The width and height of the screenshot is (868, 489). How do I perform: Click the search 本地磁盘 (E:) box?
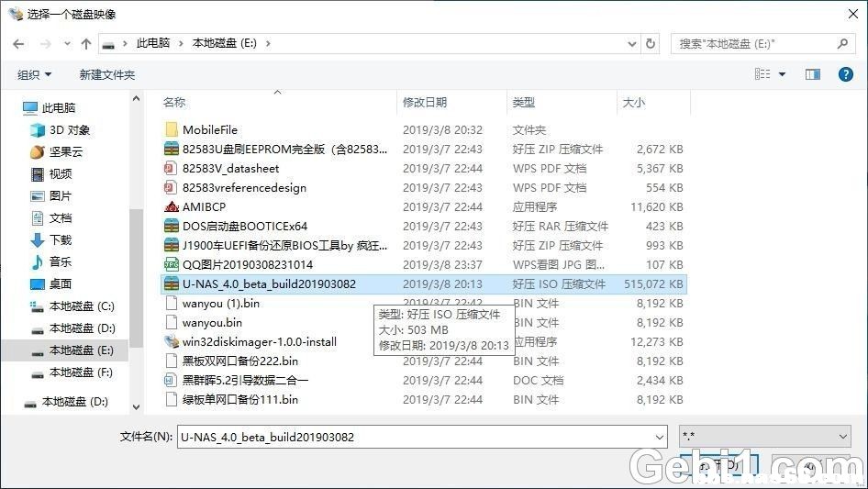(x=752, y=43)
